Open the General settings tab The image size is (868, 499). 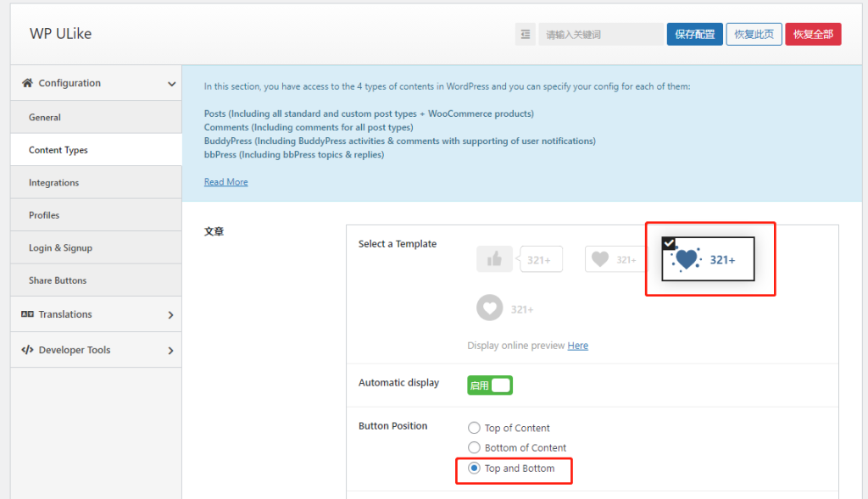tap(45, 118)
